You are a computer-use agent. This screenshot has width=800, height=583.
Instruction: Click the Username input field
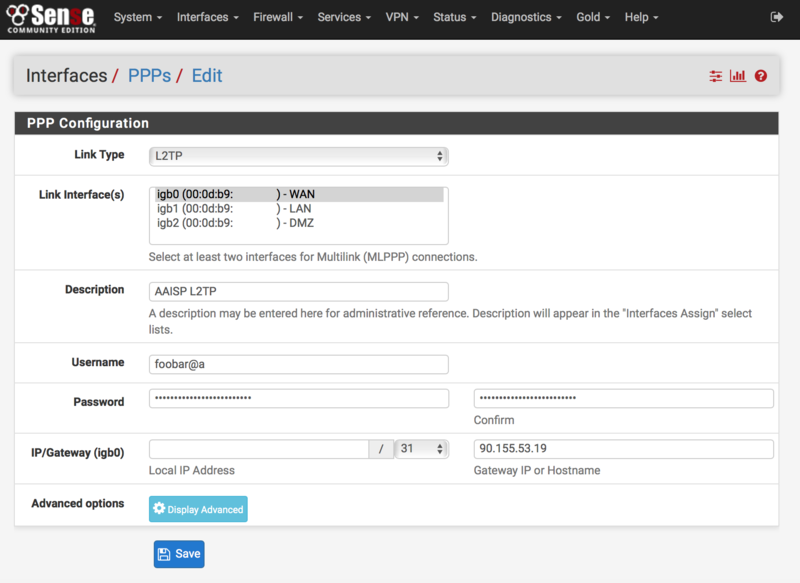coord(298,364)
